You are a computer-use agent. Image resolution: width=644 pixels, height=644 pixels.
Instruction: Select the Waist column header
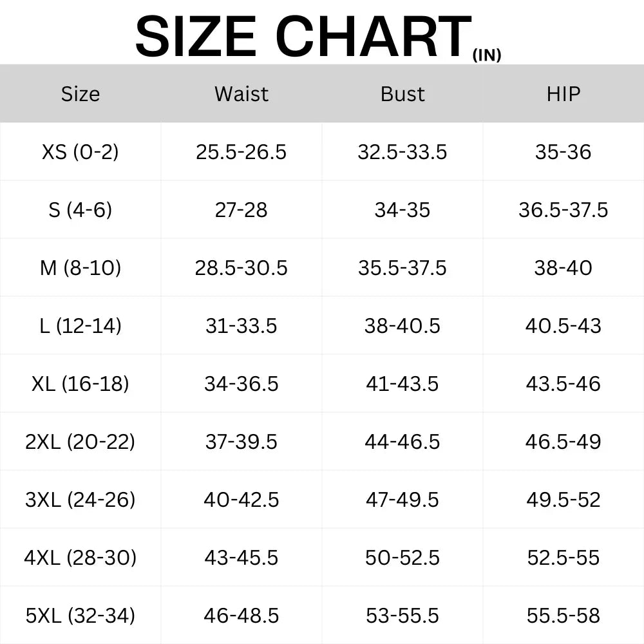pos(241,94)
